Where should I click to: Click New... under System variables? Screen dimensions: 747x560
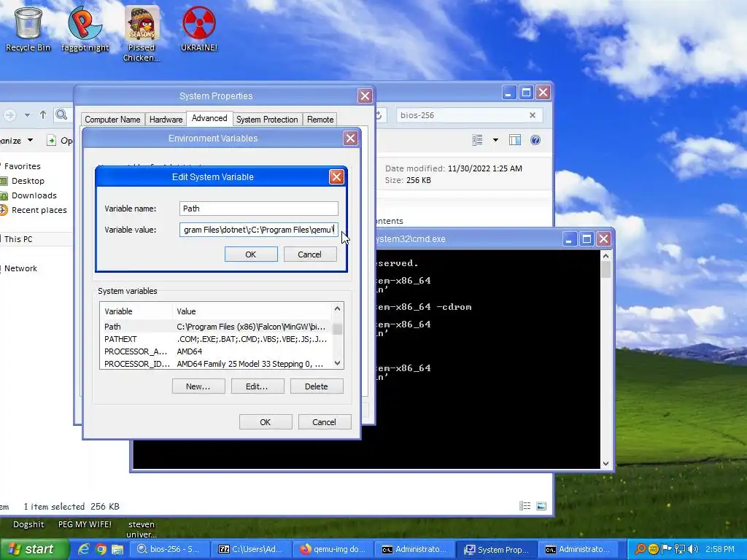[198, 386]
